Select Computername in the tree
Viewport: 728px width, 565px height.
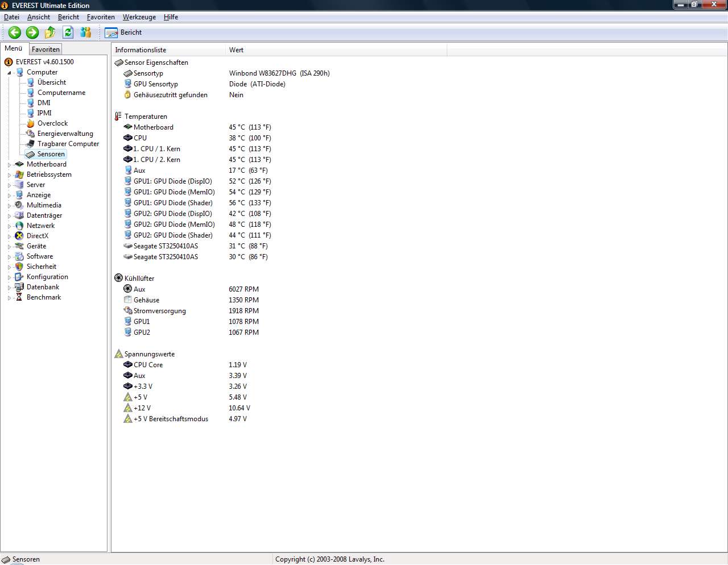point(61,93)
